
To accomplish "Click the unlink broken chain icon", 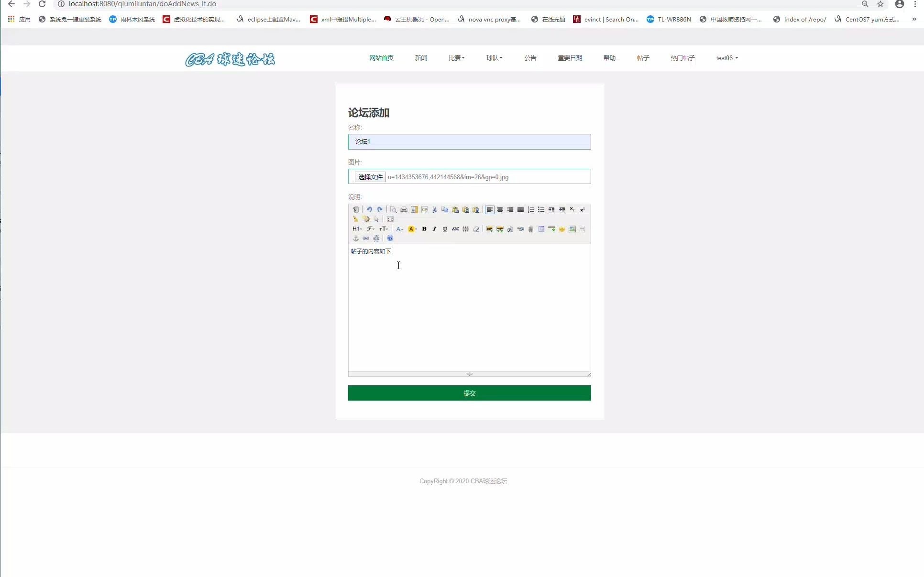I will coord(376,238).
